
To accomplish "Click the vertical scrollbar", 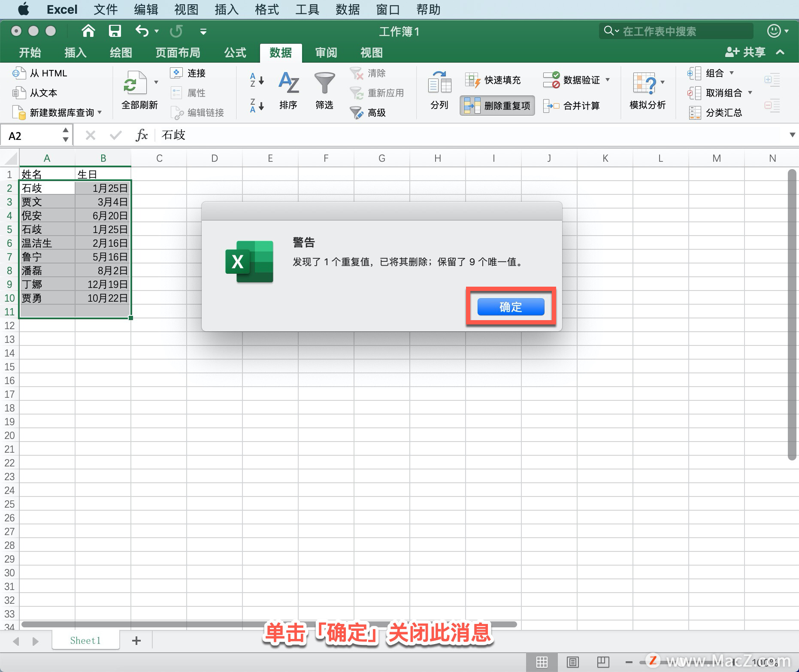I will click(792, 315).
